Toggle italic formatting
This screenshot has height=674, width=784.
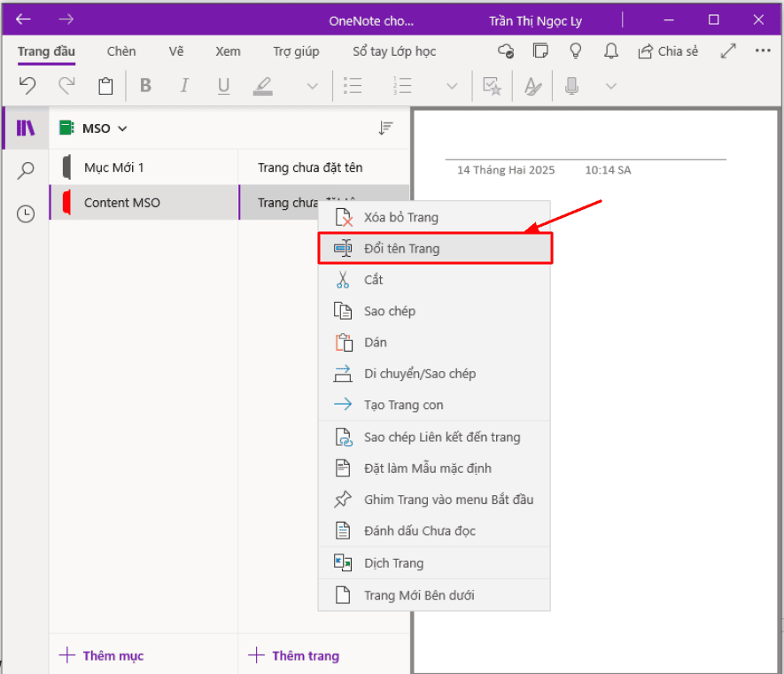pyautogui.click(x=184, y=86)
